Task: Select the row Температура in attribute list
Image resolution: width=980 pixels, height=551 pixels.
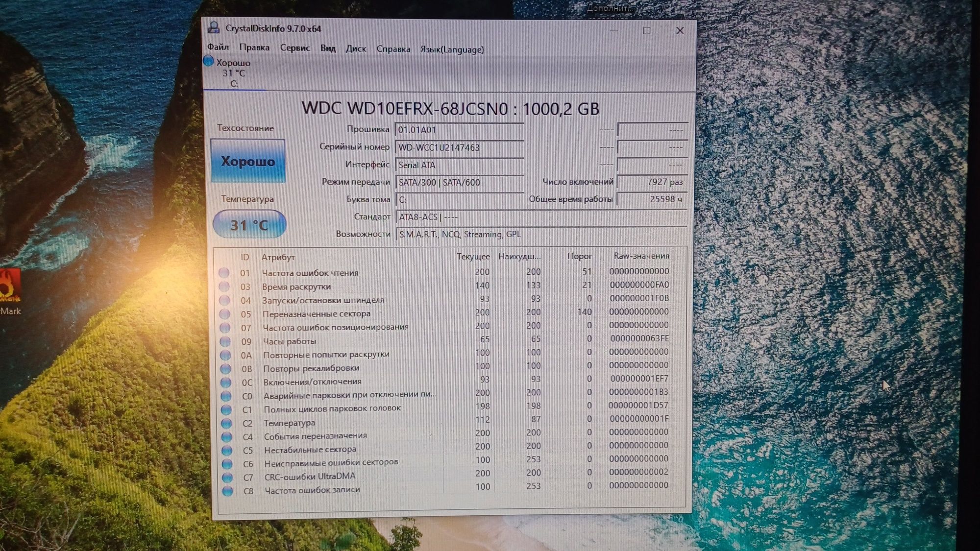Action: [x=443, y=421]
